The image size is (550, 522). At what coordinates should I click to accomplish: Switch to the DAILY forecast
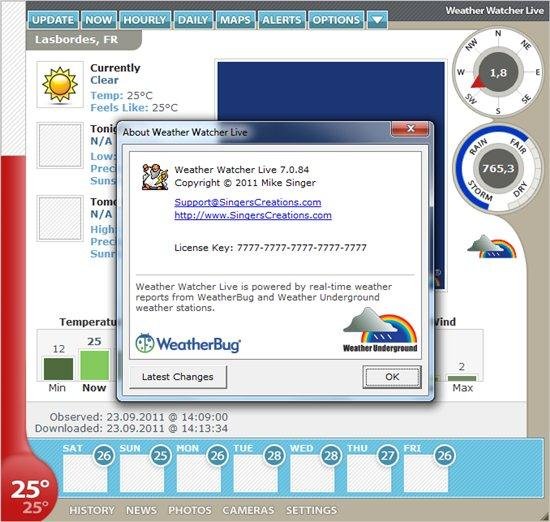coord(193,20)
